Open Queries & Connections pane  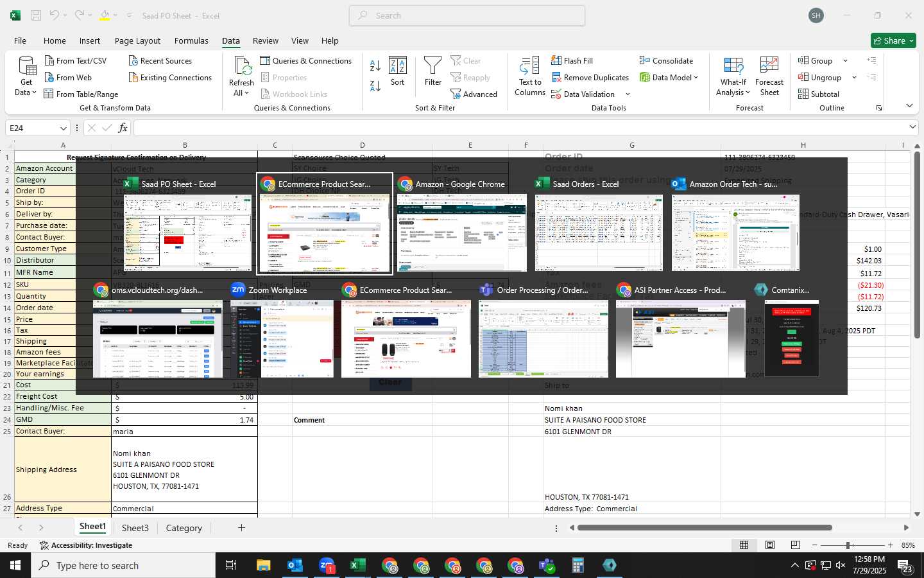(305, 60)
